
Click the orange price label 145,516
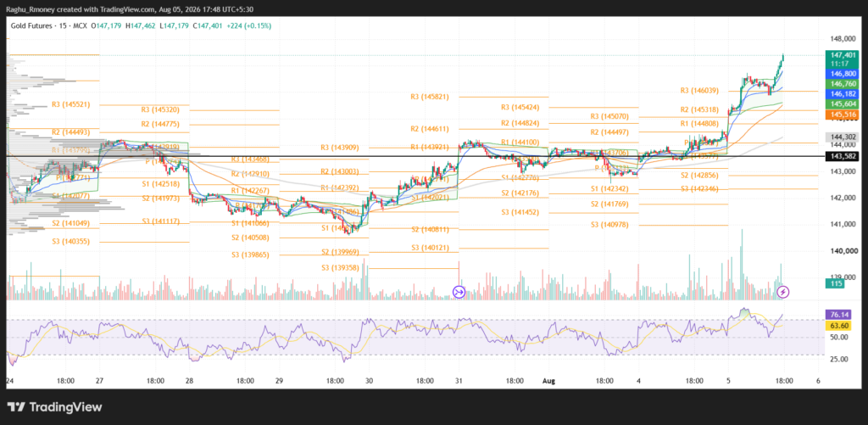pyautogui.click(x=842, y=115)
